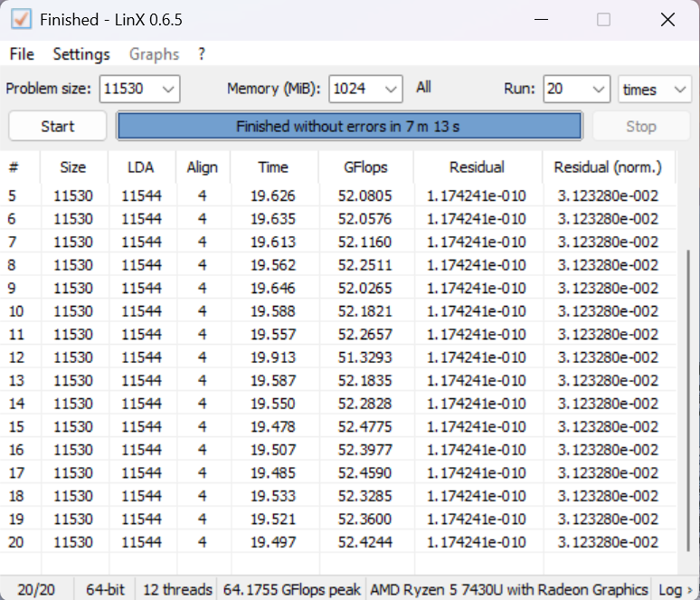
Task: Expand the Problem size dropdown
Action: tap(168, 89)
